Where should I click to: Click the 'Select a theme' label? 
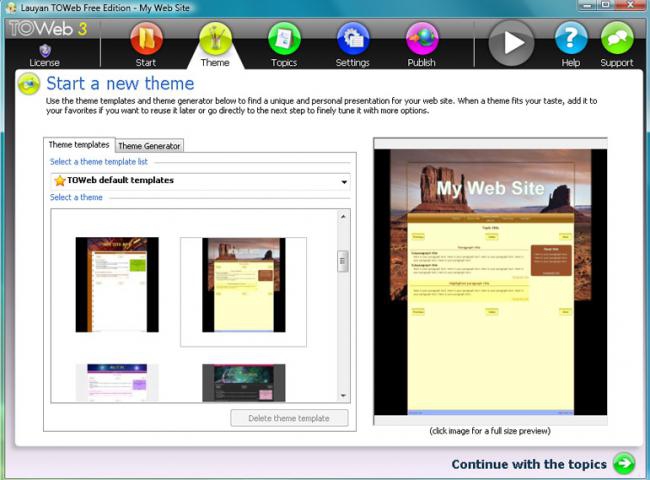pos(76,197)
